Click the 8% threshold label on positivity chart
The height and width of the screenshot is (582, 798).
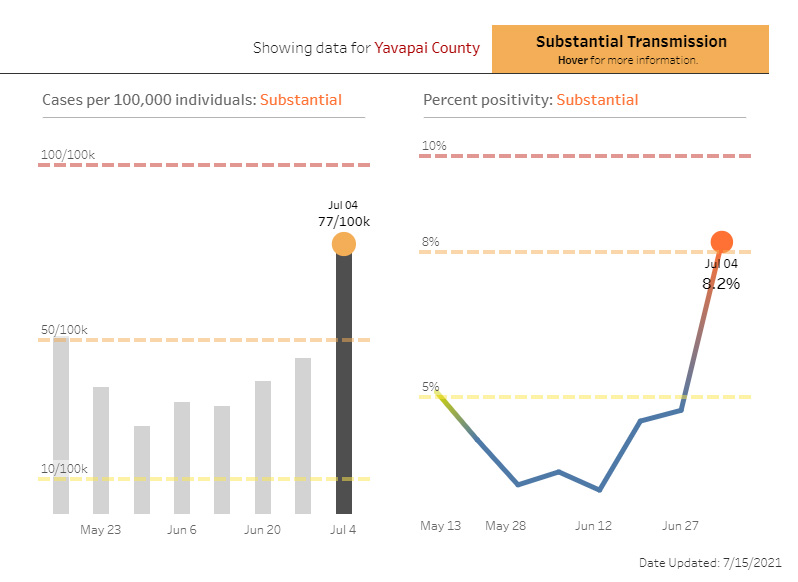click(x=431, y=242)
